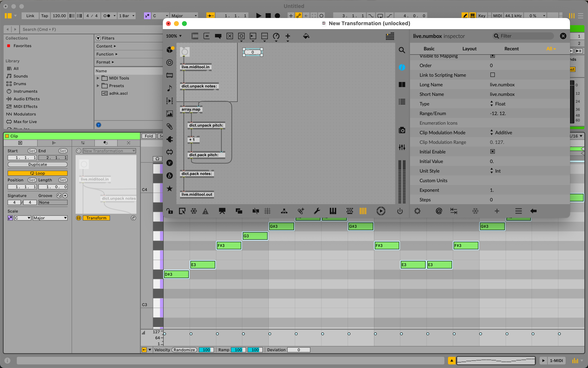Select Instruments in the Library list
The image size is (588, 368).
point(25,91)
